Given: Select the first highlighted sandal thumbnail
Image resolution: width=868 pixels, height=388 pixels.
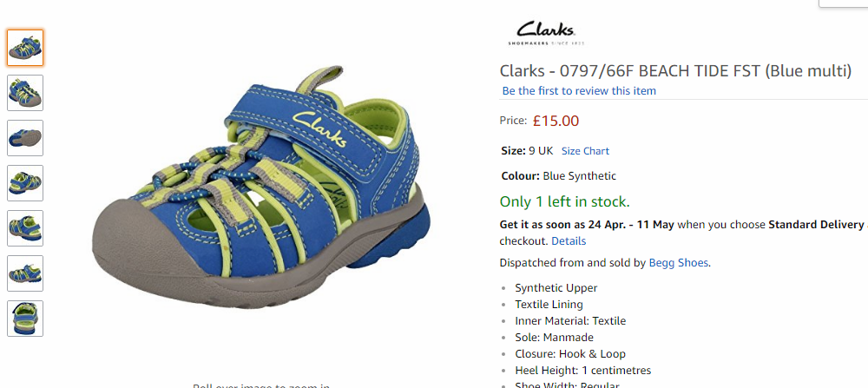Looking at the screenshot, I should click(x=25, y=48).
